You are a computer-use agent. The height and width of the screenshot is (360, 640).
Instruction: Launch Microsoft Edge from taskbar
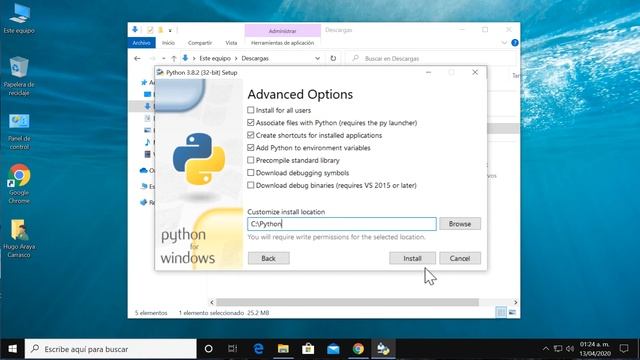tap(258, 349)
